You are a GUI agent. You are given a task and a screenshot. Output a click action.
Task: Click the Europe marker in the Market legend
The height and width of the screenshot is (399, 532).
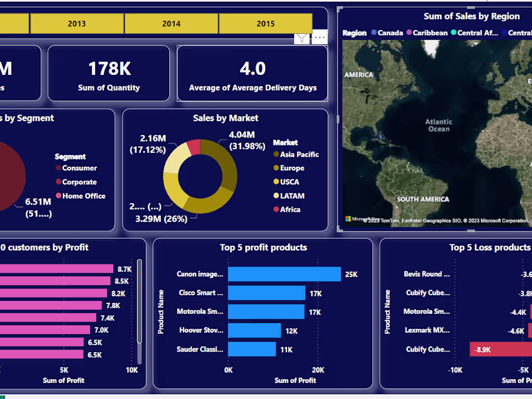coord(276,168)
